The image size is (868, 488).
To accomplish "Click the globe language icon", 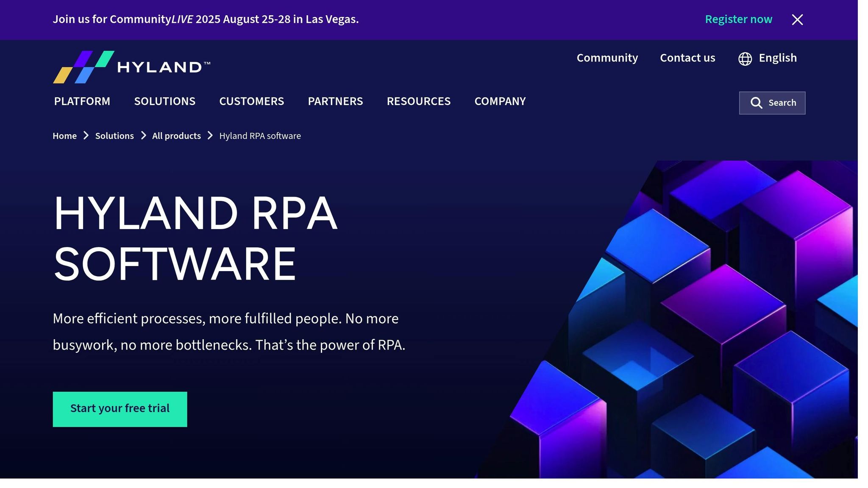I will [745, 59].
